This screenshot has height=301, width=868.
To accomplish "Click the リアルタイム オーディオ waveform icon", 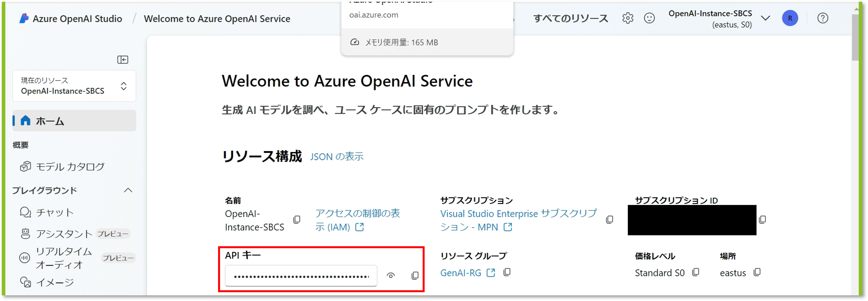I will tap(25, 258).
